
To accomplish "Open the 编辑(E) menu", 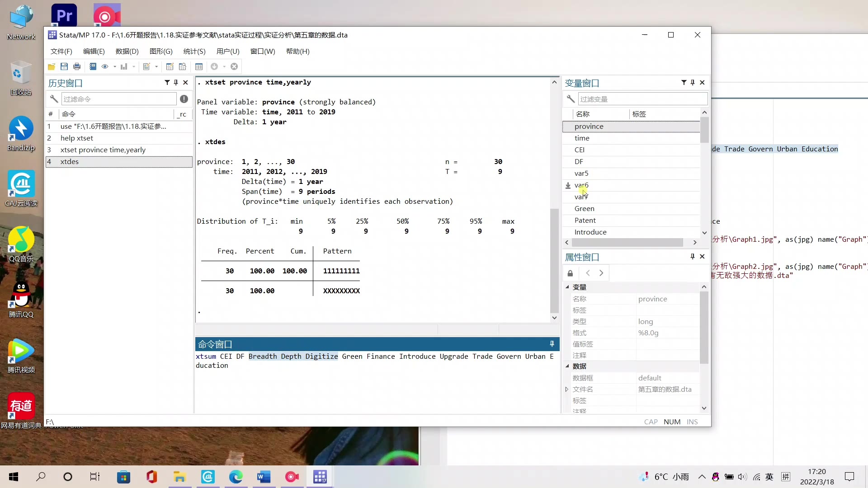I will 94,51.
